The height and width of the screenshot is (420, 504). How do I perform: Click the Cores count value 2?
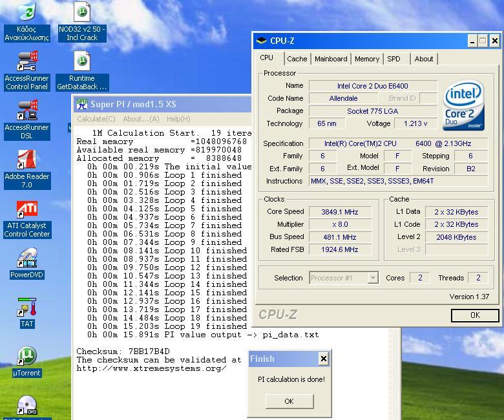click(x=420, y=278)
